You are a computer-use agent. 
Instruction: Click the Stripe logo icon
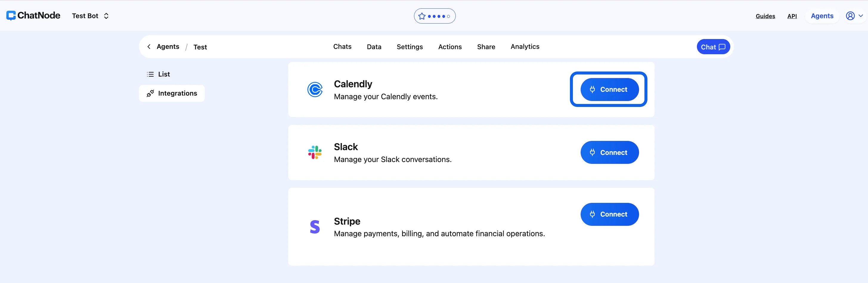[x=315, y=227]
